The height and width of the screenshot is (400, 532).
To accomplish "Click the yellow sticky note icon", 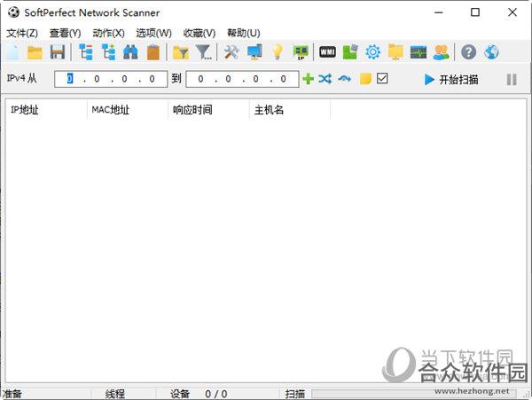I will pos(365,79).
